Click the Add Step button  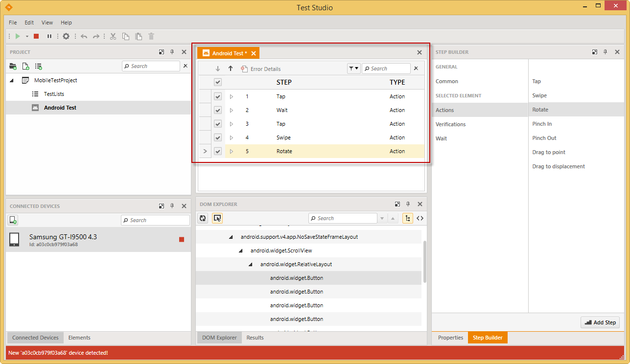[600, 322]
